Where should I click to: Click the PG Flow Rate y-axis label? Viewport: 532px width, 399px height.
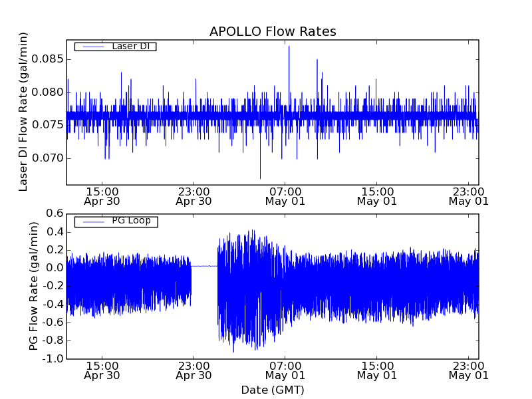coord(33,286)
